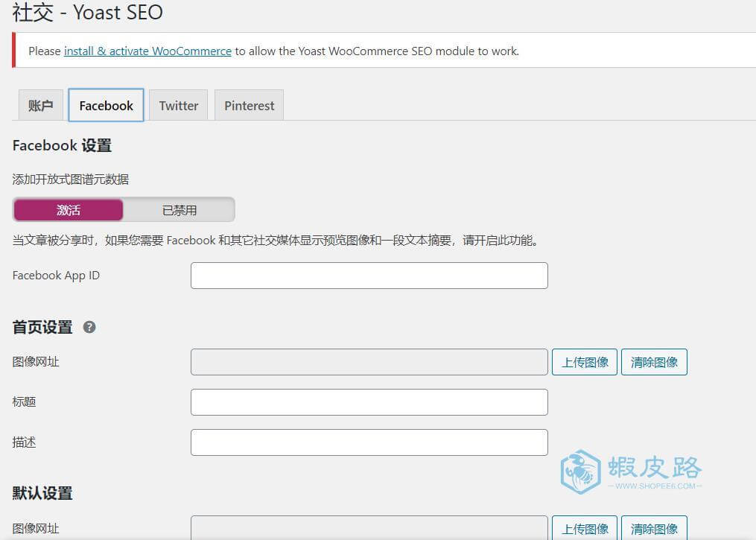Click 清除图像 button in 首页设置
756x540 pixels.
click(x=654, y=362)
